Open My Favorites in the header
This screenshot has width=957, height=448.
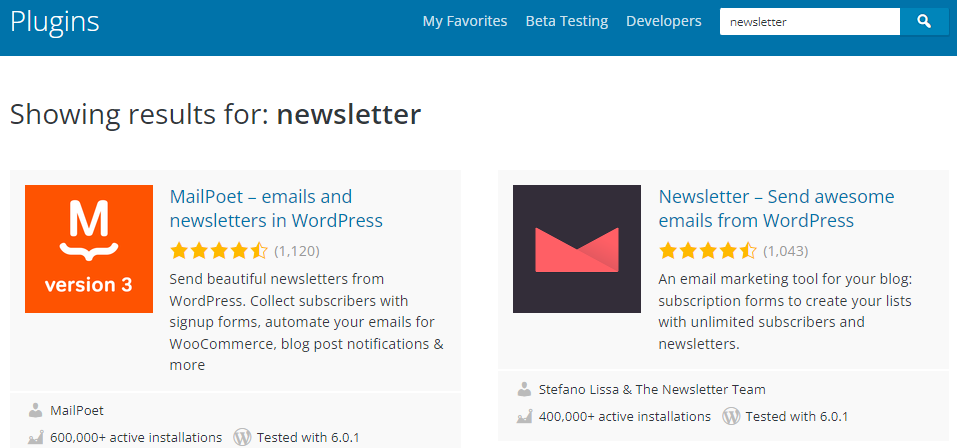pyautogui.click(x=465, y=21)
